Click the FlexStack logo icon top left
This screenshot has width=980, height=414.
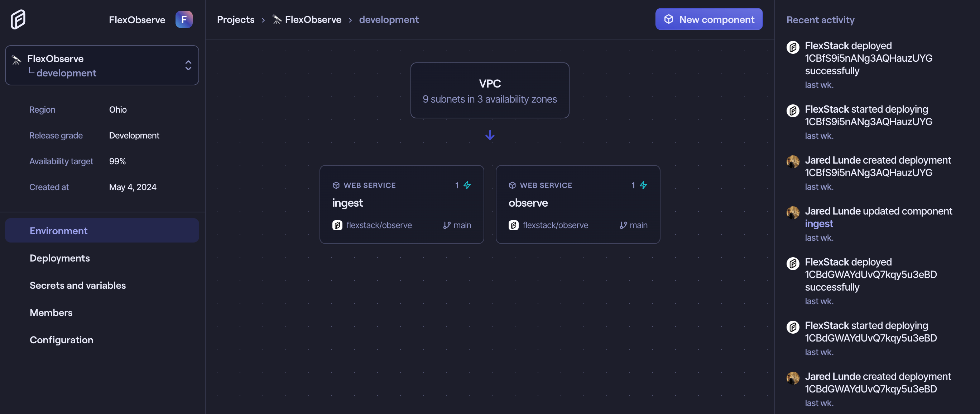[18, 19]
